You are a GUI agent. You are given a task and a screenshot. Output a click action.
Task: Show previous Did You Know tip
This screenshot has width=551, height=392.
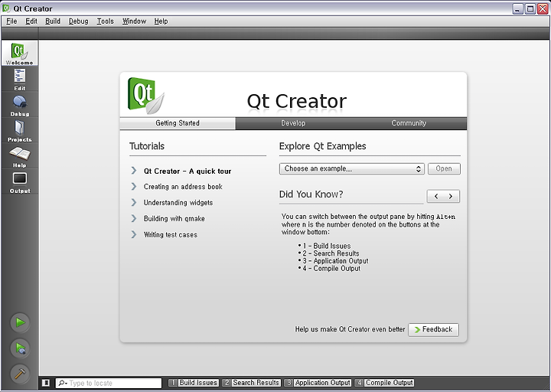point(436,196)
